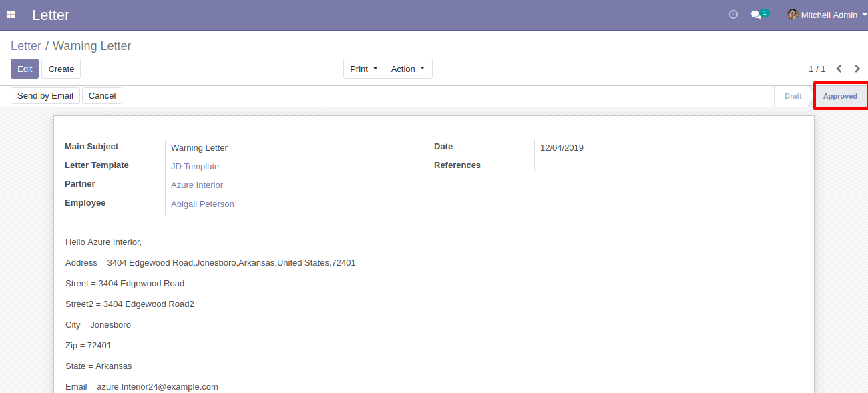Select the Draft status stage
This screenshot has width=868, height=393.
(x=793, y=96)
